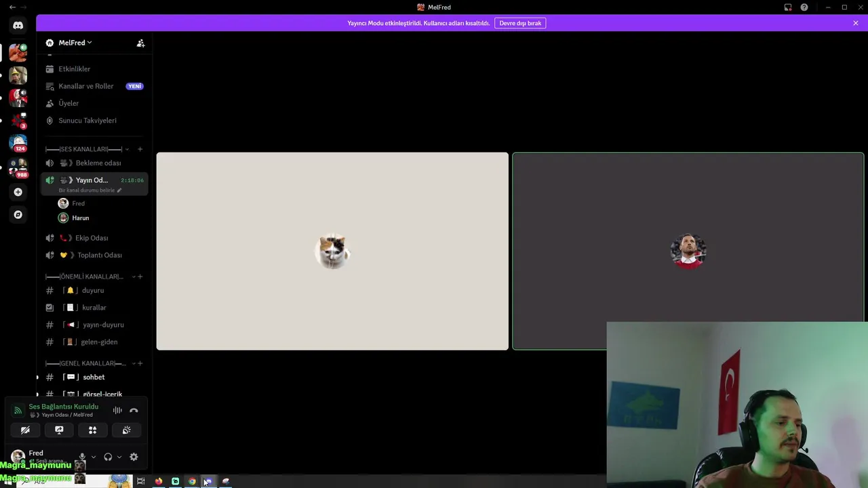
Task: Select the server icon with badge 3
Action: 18,121
